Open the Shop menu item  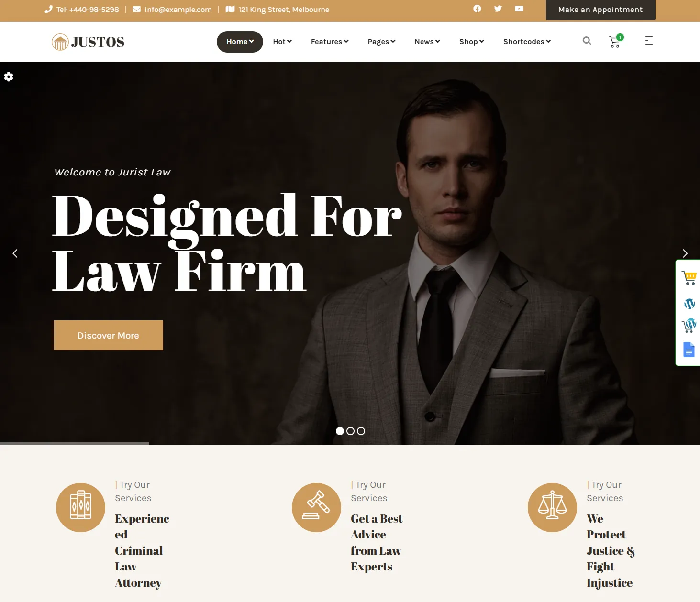[472, 42]
